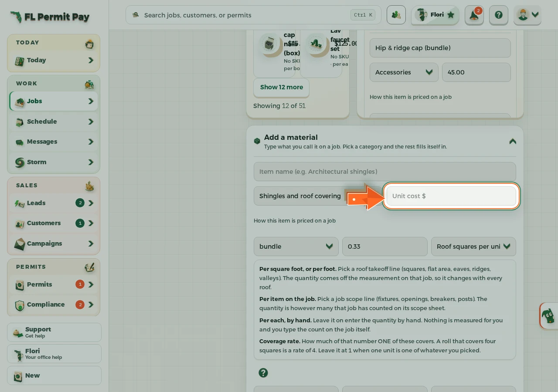Open the Customers list
This screenshot has height=392, width=558.
click(x=54, y=223)
